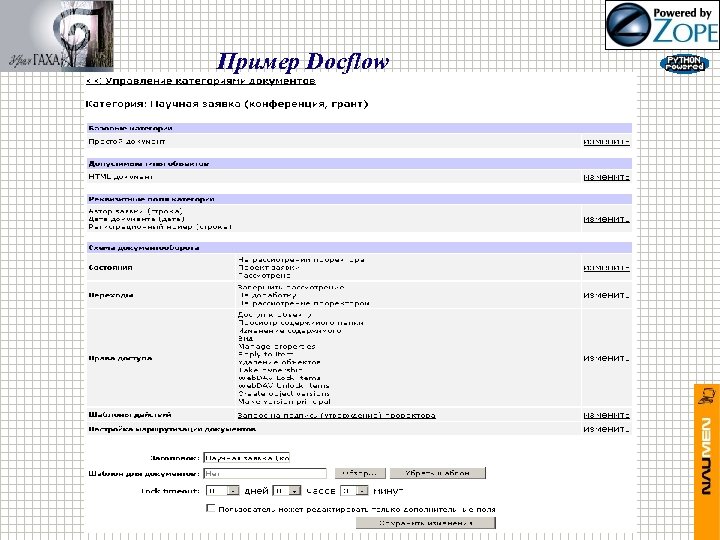Click the Простой документ text
Screen dimensions: 720x540
[x=127, y=141]
